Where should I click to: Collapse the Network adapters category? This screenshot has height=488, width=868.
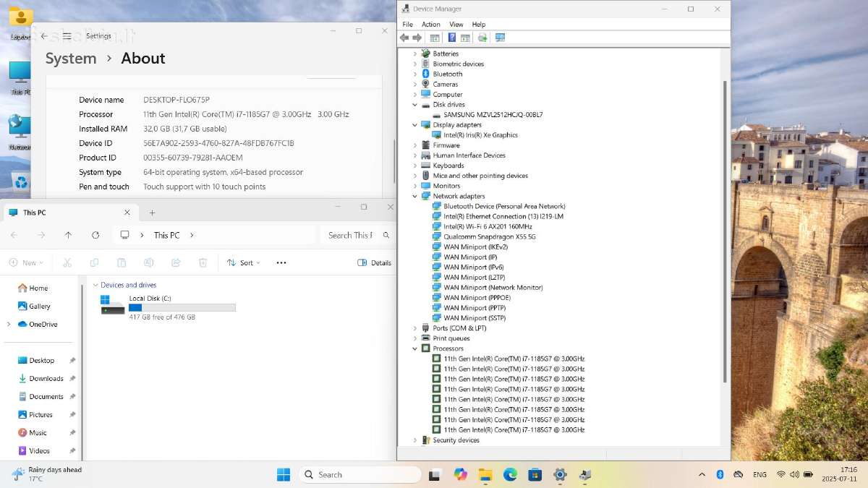[x=415, y=196]
